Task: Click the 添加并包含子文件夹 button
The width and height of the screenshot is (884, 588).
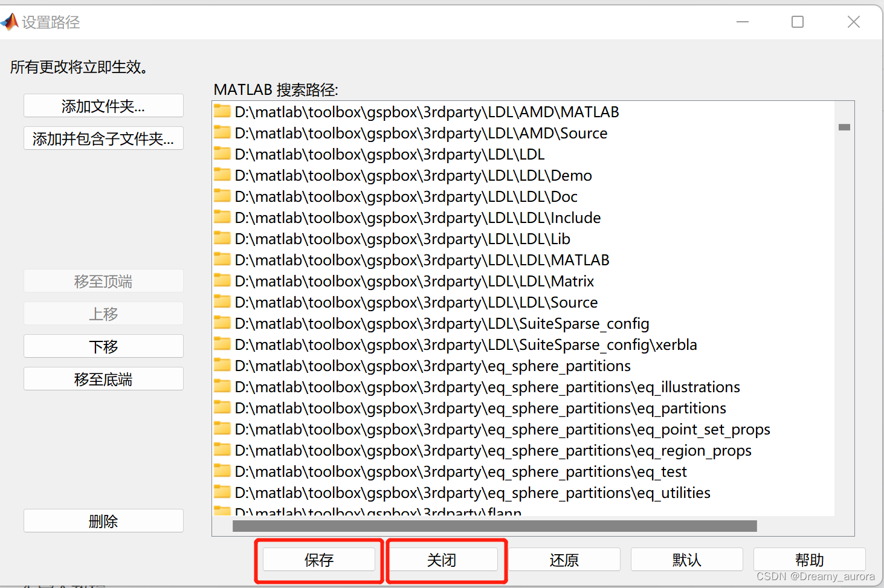Action: click(x=103, y=138)
